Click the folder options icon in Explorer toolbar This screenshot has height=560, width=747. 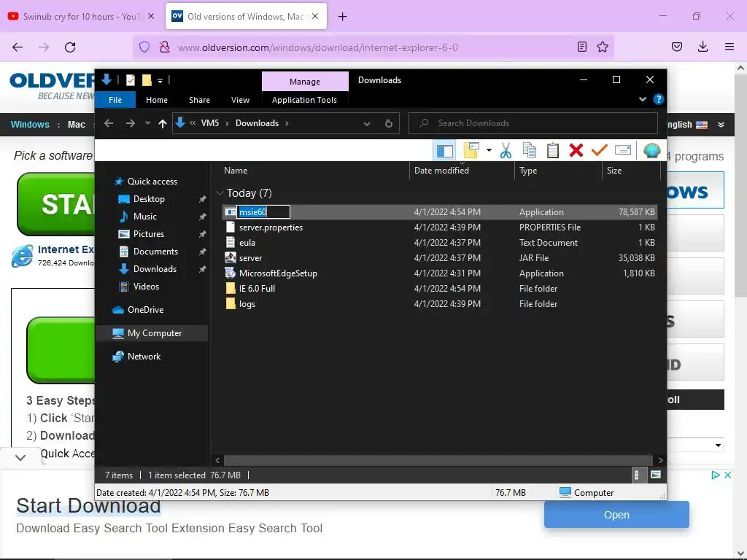(471, 150)
